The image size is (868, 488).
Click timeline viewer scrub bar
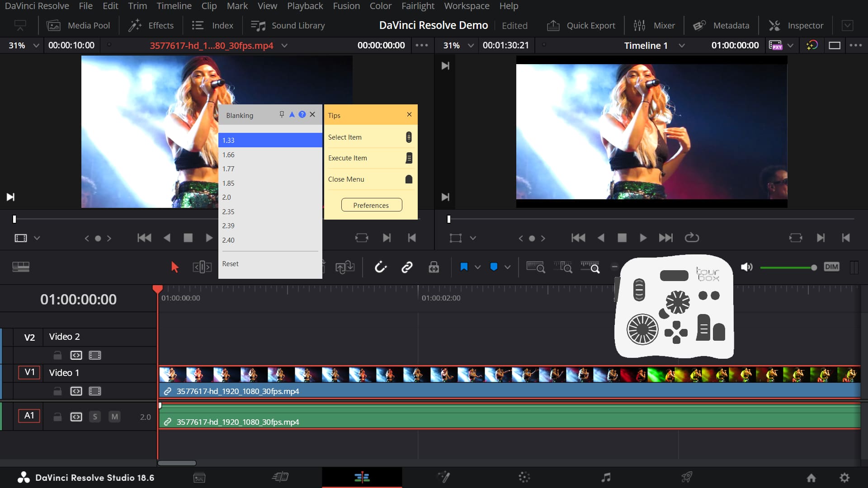[651, 219]
